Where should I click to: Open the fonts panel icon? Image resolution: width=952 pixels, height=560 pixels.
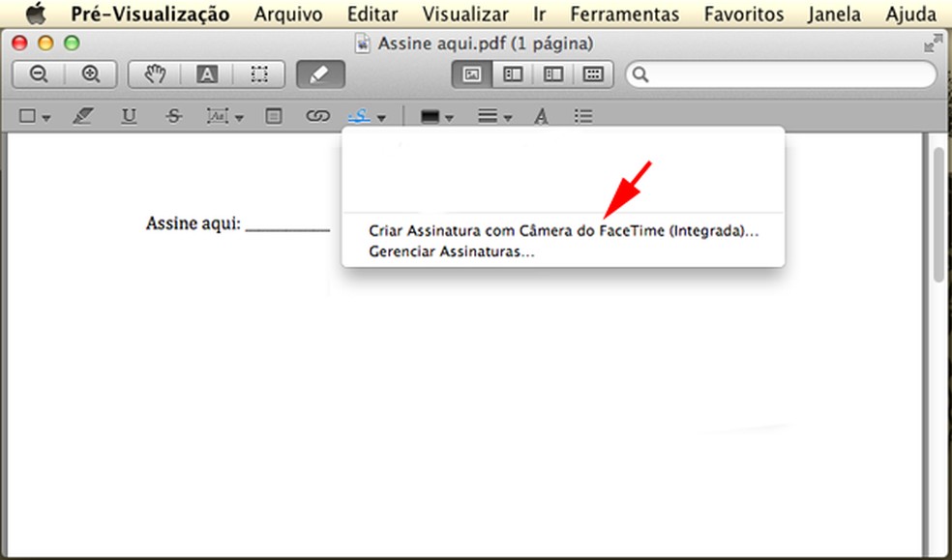[541, 116]
